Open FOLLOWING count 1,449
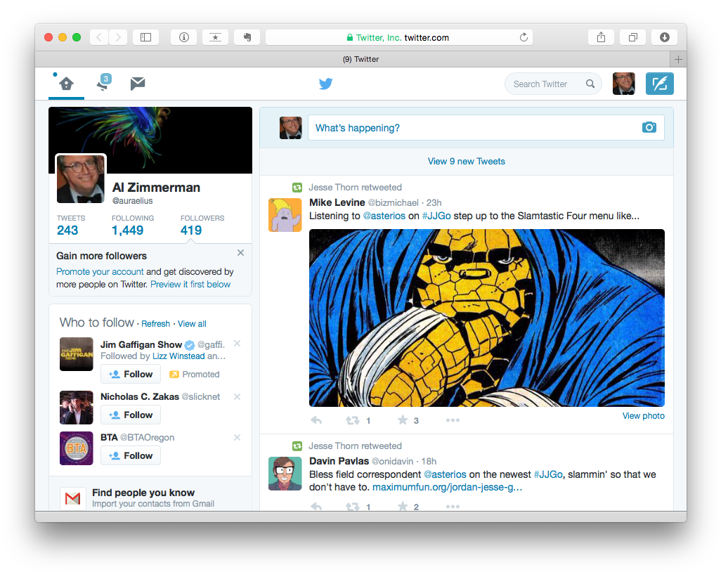 coord(132,225)
